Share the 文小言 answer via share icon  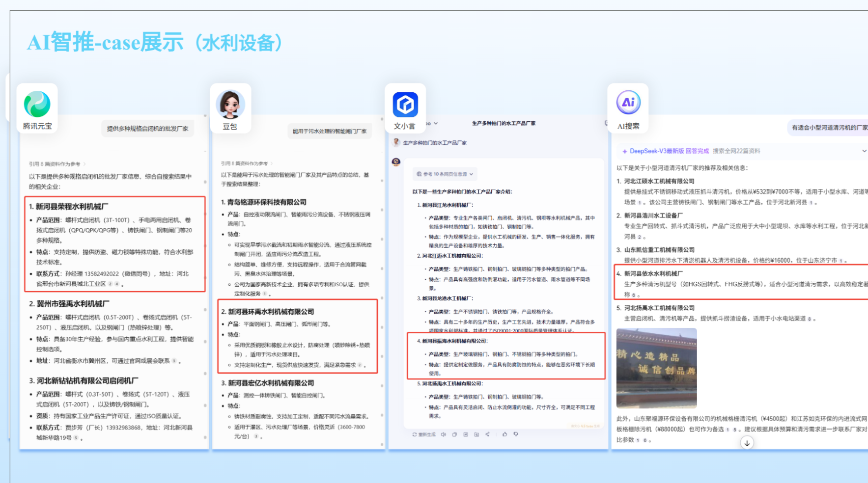coord(488,434)
